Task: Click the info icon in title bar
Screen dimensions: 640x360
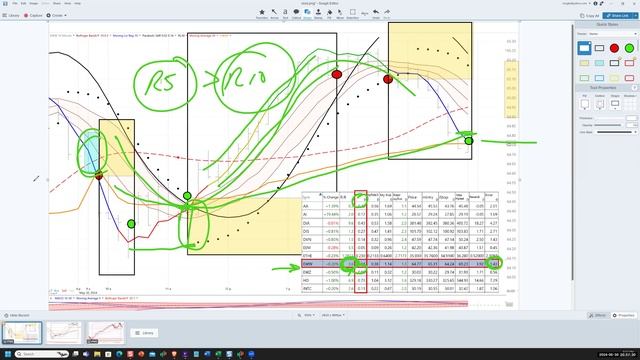Action: click(595, 3)
